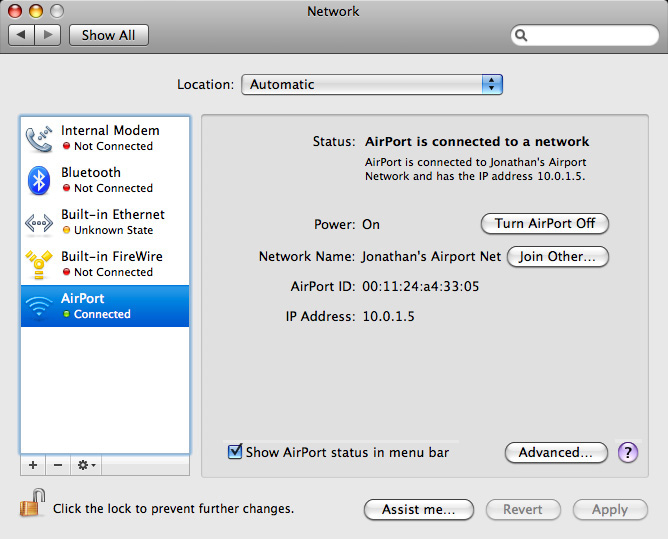Go back with the left arrow button
668x539 pixels.
tap(21, 35)
